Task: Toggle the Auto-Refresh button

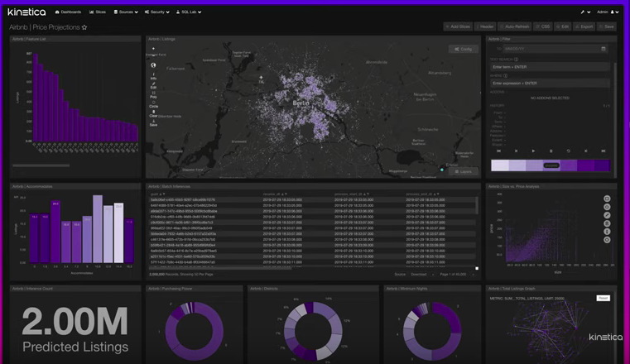Action: (516, 26)
